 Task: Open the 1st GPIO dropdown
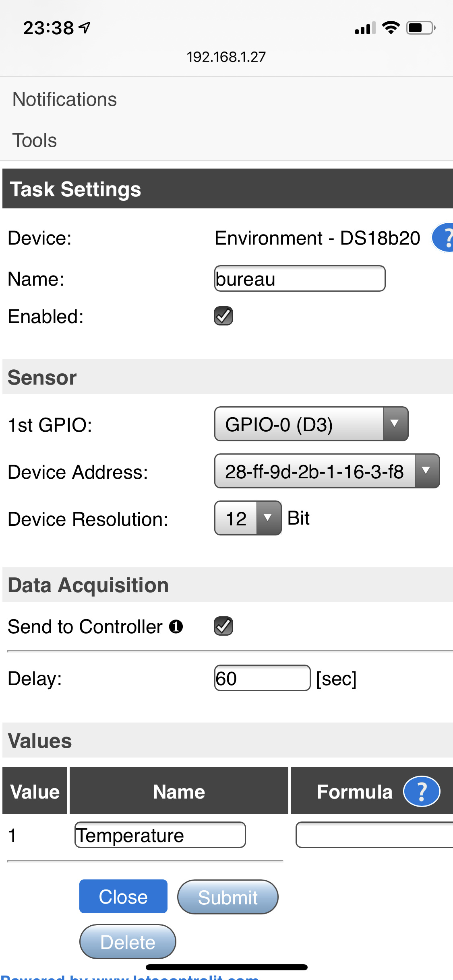click(x=311, y=424)
